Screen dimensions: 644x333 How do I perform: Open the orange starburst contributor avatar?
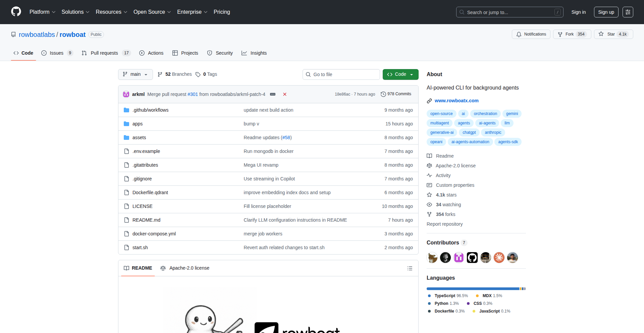pyautogui.click(x=499, y=258)
